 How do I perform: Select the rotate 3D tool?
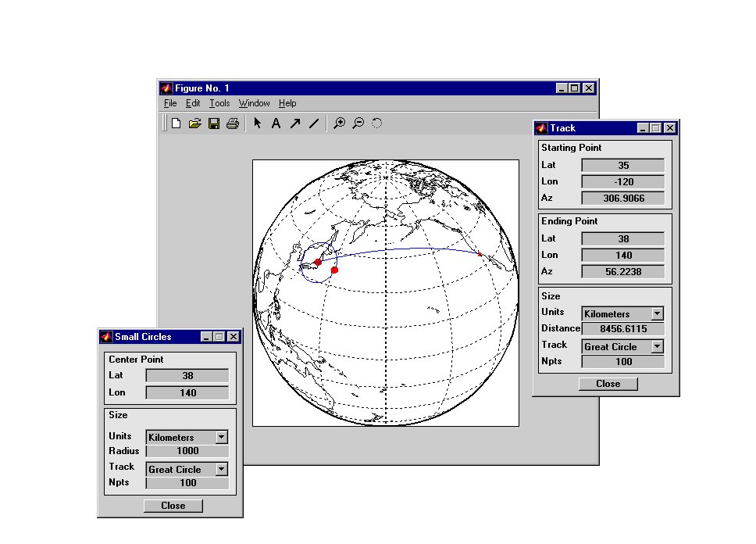377,123
